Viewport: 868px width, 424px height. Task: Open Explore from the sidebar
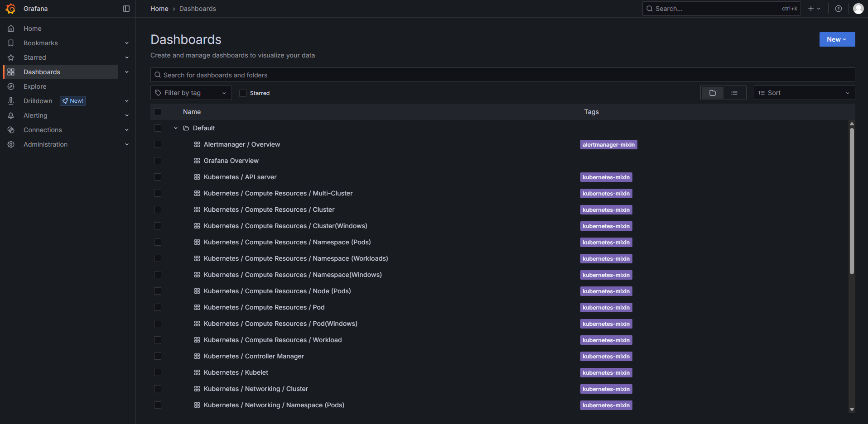point(35,86)
